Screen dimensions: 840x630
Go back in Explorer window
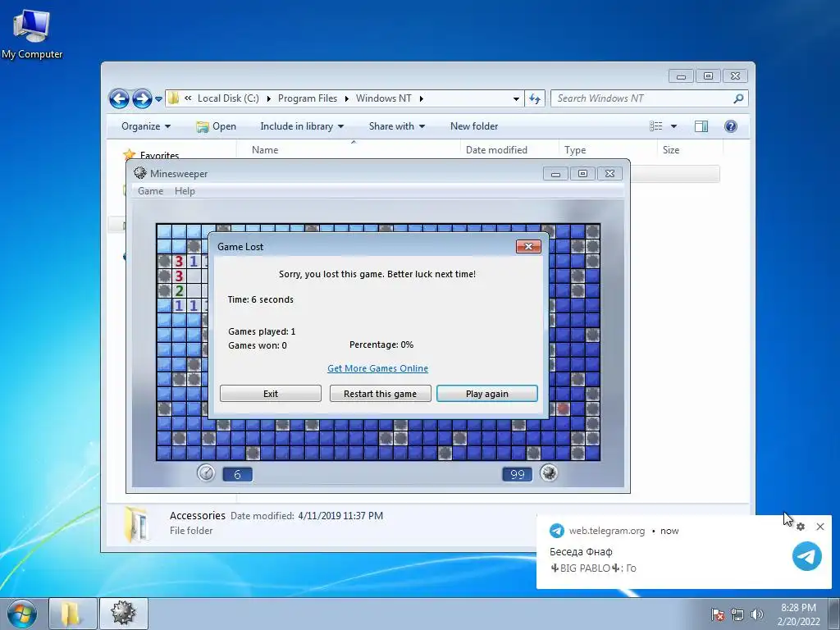119,98
